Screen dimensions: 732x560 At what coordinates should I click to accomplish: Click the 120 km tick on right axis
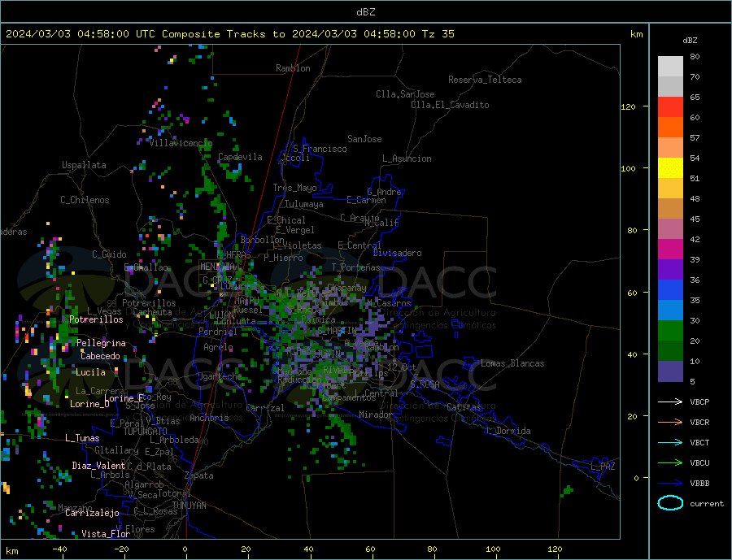tap(629, 106)
